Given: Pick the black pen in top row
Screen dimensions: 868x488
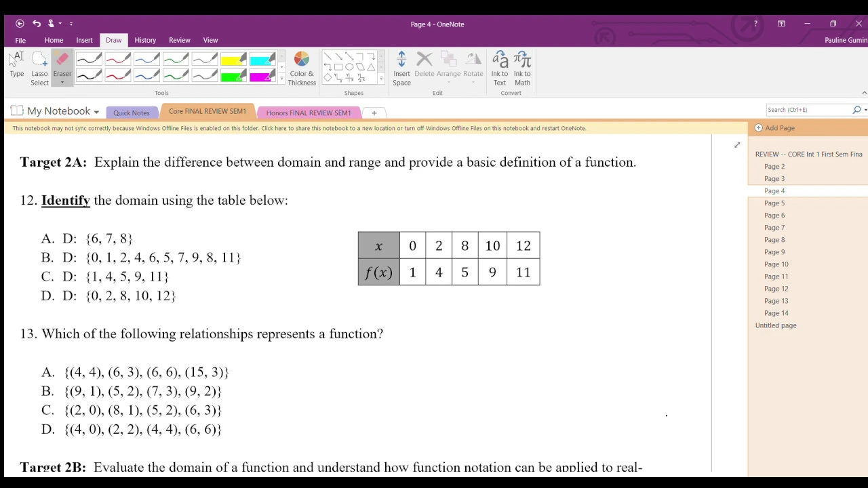Looking at the screenshot, I should (89, 60).
